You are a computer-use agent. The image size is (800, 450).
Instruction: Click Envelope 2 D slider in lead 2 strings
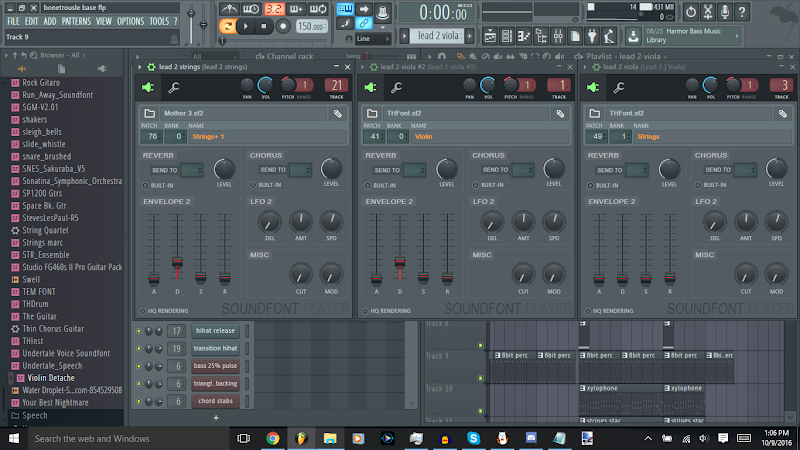(x=177, y=262)
